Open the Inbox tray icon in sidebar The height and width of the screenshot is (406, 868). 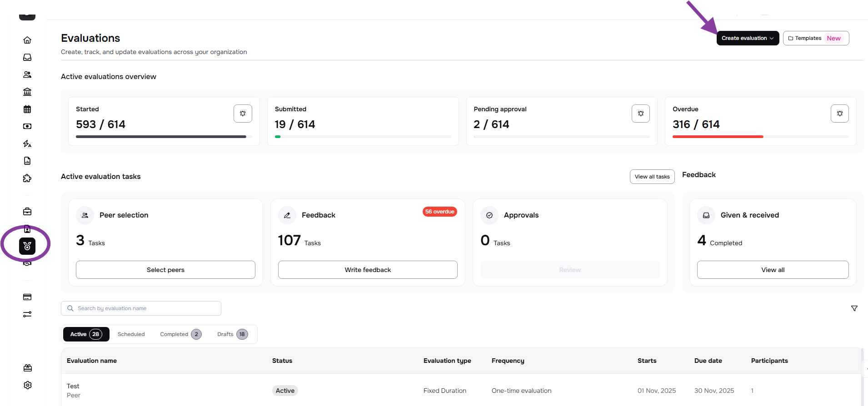(x=27, y=57)
